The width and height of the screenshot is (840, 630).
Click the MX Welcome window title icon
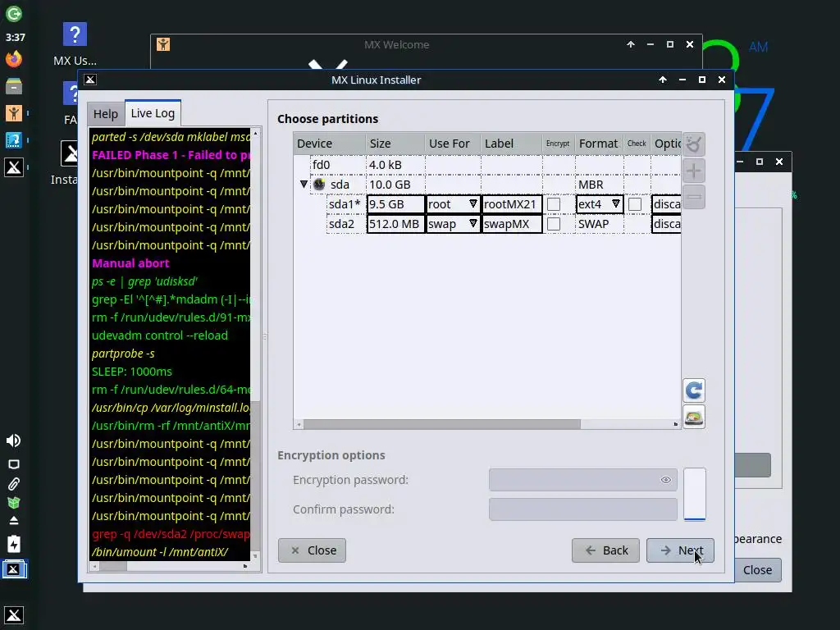click(163, 44)
